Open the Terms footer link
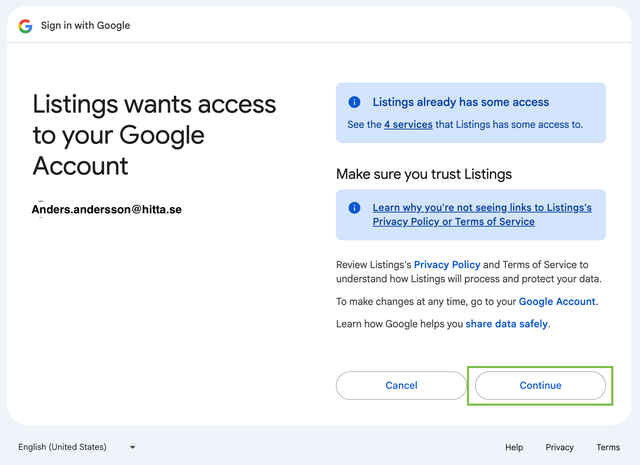 (x=608, y=447)
